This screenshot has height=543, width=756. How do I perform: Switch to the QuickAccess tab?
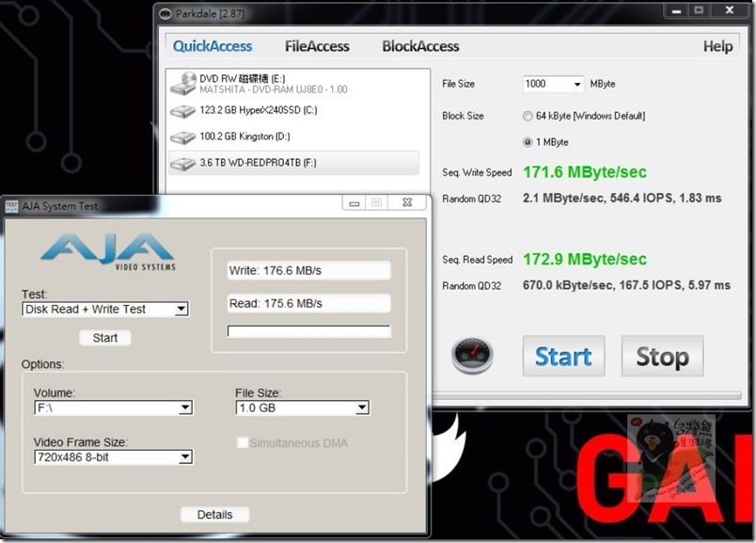(213, 46)
